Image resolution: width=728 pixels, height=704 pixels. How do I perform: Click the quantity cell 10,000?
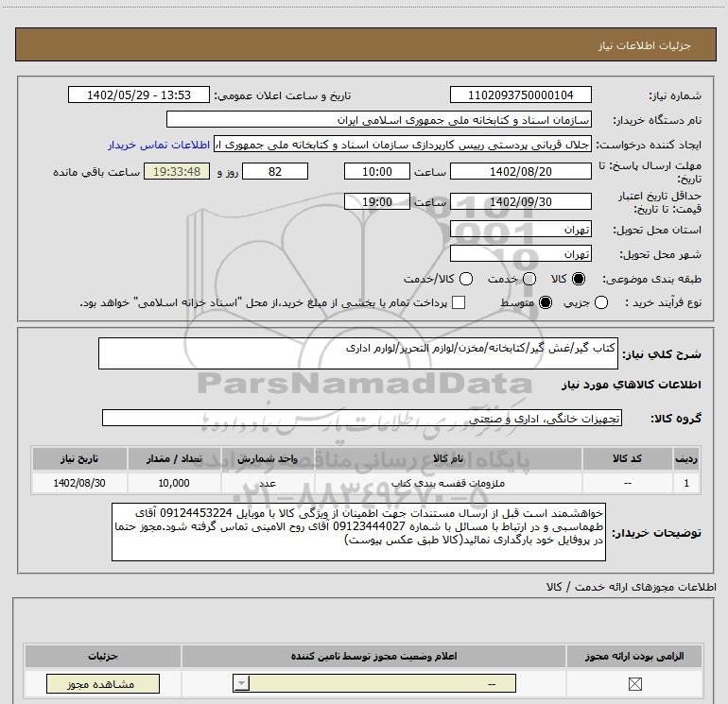(174, 483)
